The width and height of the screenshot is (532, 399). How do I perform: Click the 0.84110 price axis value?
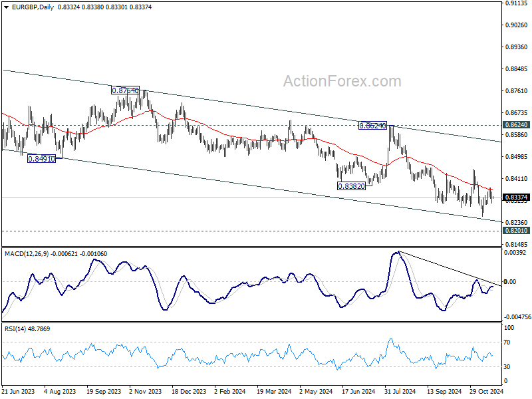tap(517, 179)
